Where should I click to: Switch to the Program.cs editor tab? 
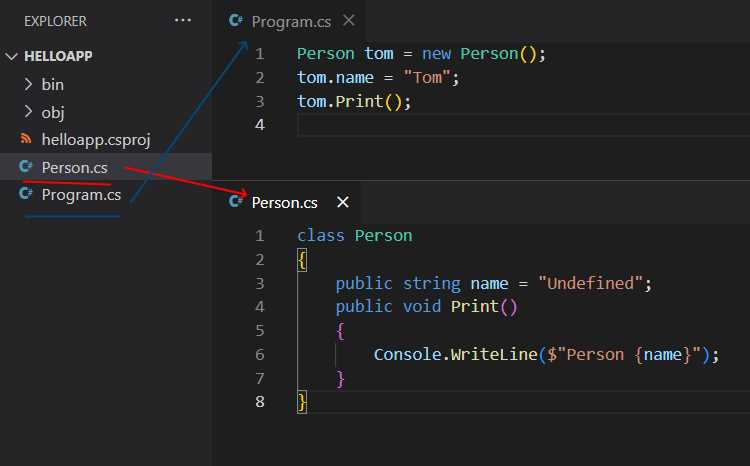tap(291, 22)
